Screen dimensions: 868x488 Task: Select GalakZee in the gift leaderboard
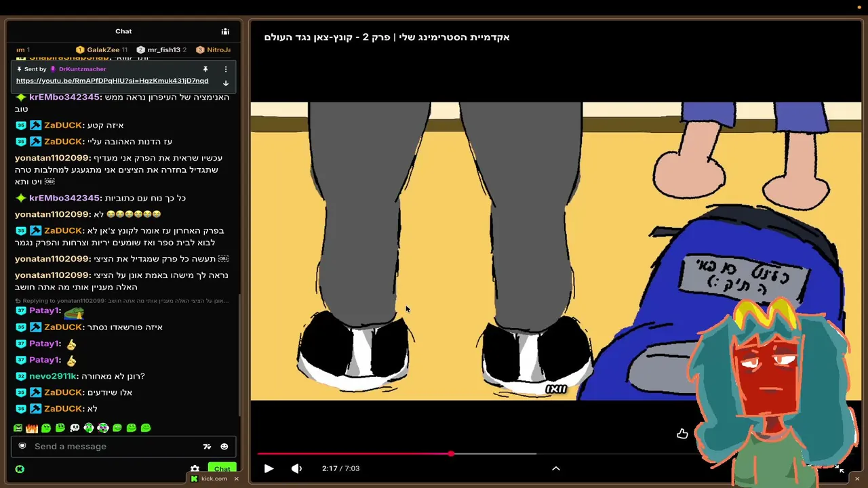pyautogui.click(x=102, y=50)
